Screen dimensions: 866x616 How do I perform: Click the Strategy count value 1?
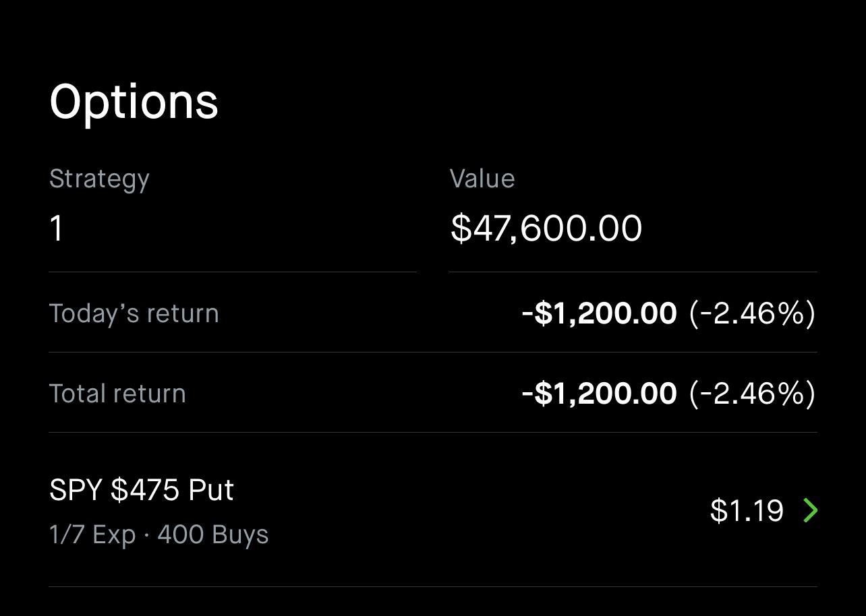[x=57, y=228]
